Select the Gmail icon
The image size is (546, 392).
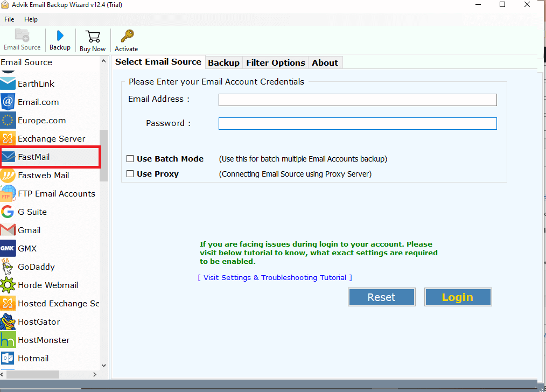tap(8, 230)
